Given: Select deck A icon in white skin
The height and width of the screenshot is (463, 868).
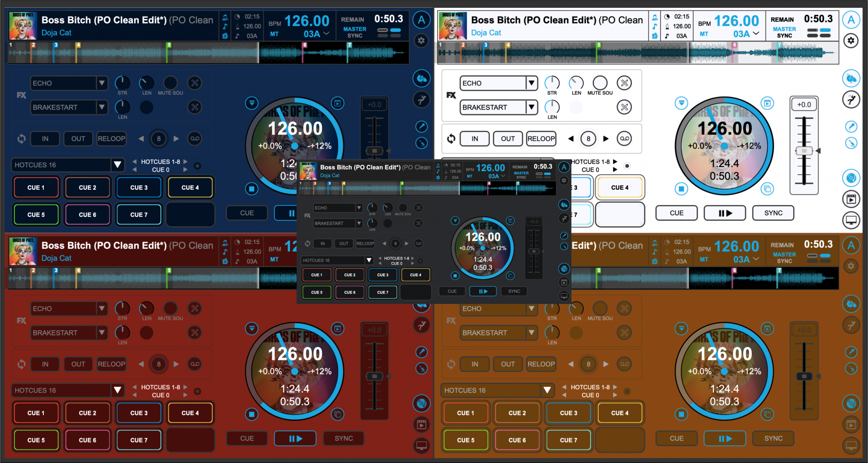Looking at the screenshot, I should [x=851, y=20].
